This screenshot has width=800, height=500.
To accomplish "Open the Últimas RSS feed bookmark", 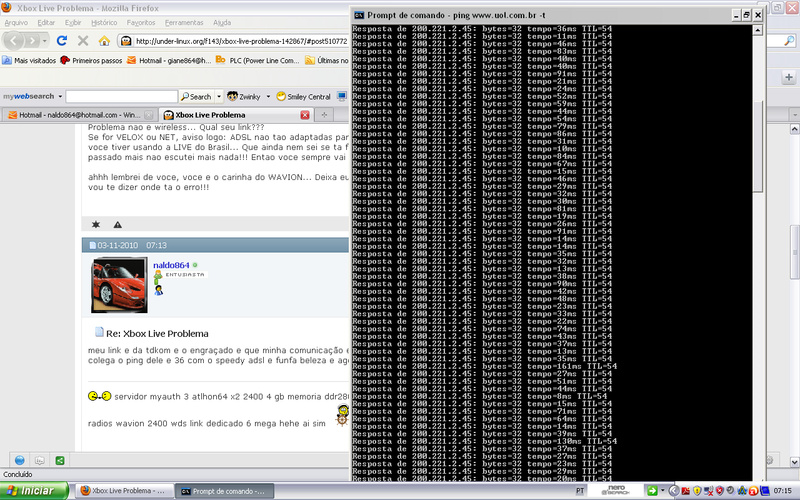I will (327, 60).
